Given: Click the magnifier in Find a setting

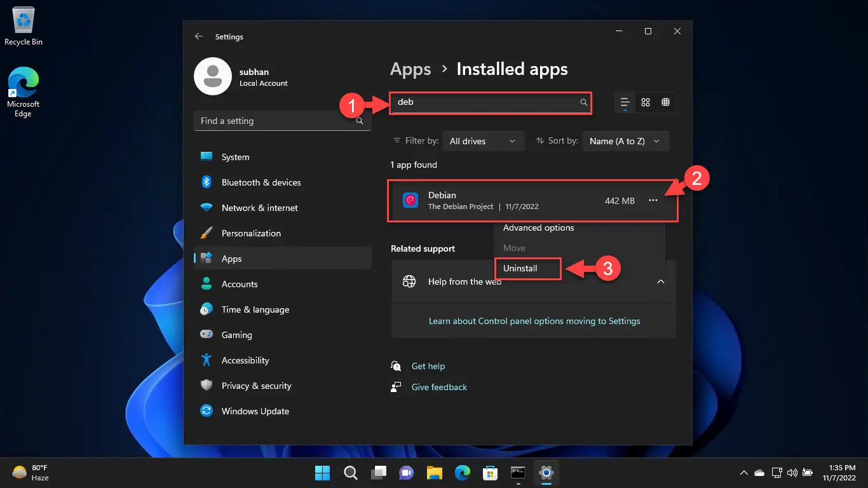Looking at the screenshot, I should pyautogui.click(x=360, y=121).
